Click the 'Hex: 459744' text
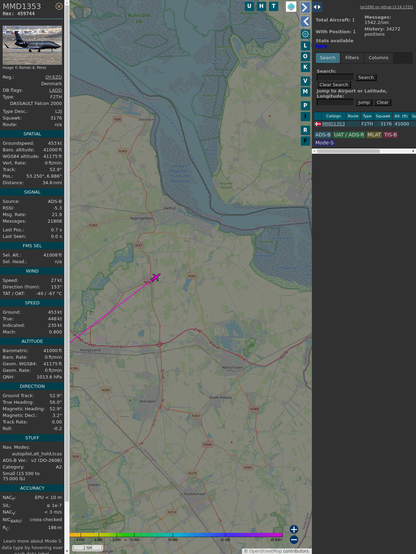 tap(19, 13)
